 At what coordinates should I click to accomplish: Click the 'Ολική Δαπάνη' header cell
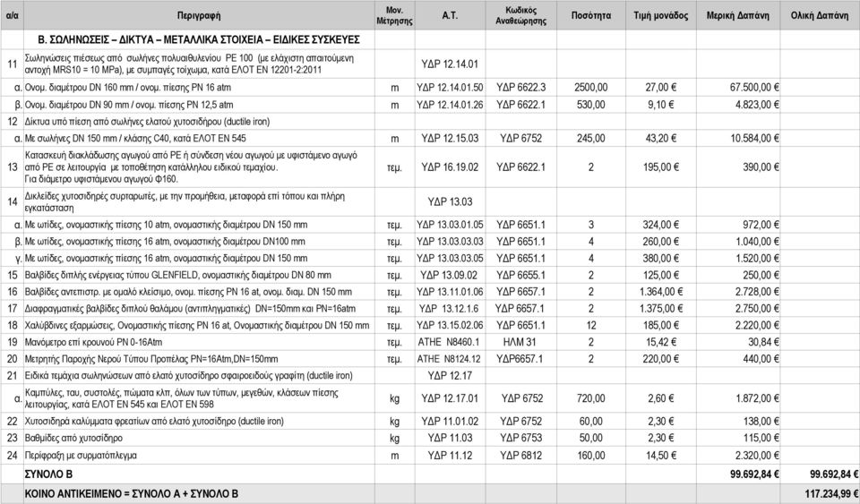point(820,15)
